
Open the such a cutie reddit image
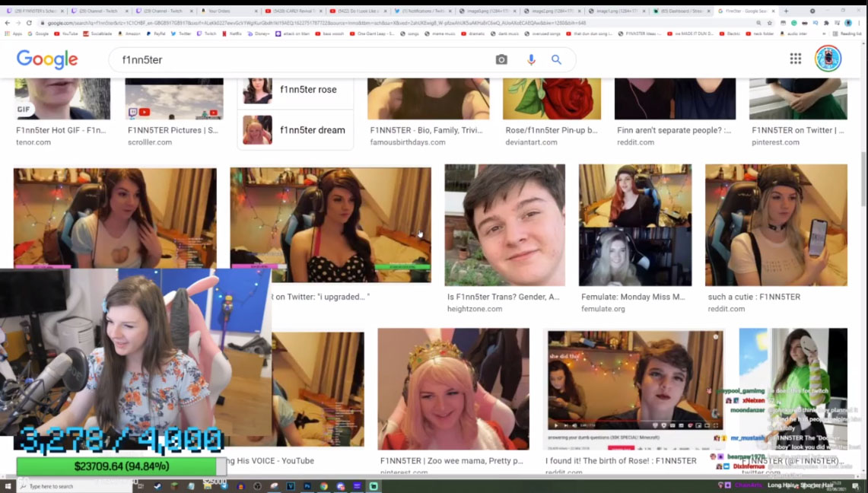[x=776, y=224]
